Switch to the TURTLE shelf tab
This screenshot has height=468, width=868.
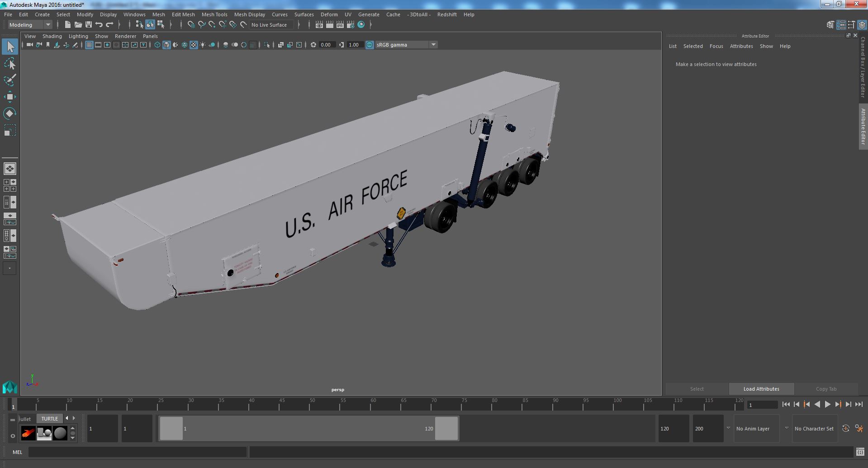click(50, 419)
